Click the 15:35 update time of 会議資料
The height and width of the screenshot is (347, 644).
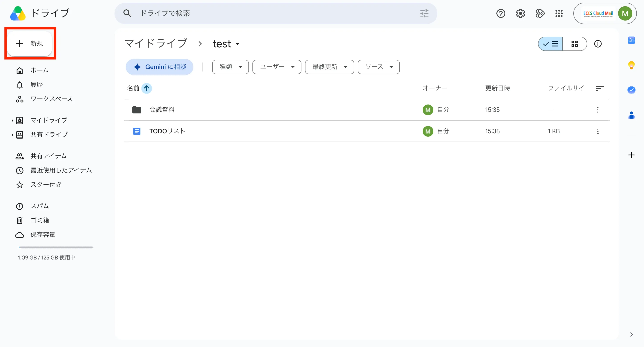pyautogui.click(x=492, y=110)
